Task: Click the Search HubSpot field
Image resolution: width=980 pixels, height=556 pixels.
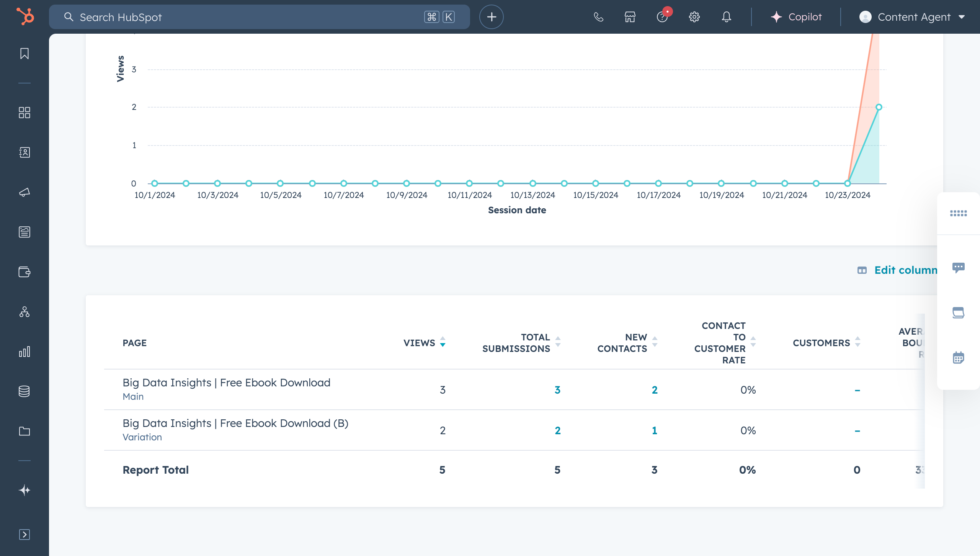Action: click(x=260, y=17)
